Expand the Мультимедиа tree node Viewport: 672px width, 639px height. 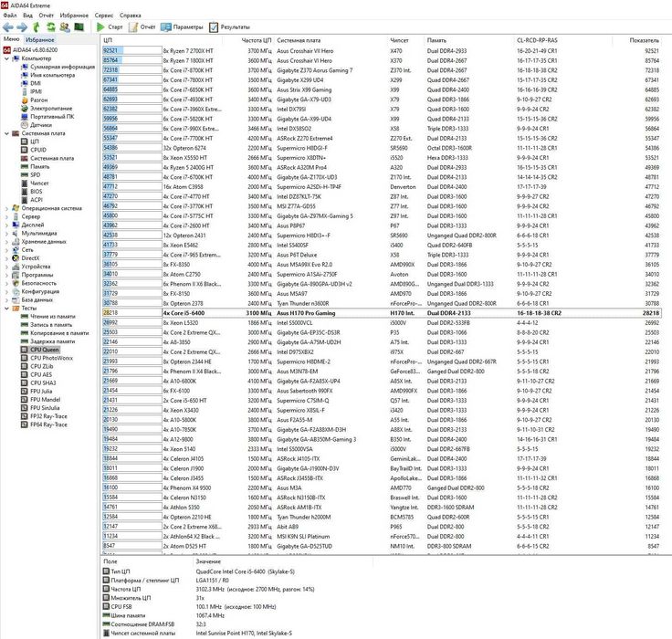click(6, 233)
